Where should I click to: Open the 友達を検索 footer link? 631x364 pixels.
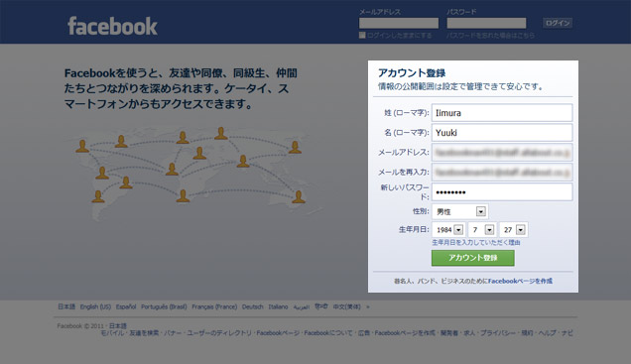[144, 333]
